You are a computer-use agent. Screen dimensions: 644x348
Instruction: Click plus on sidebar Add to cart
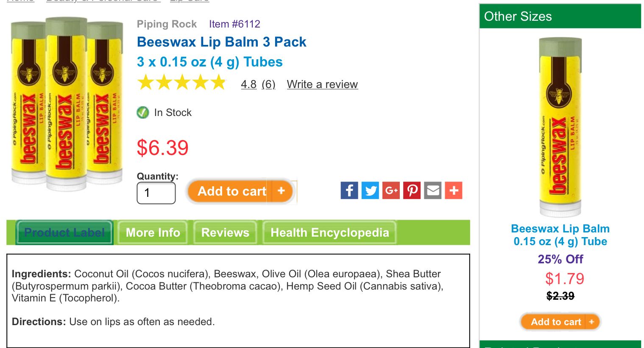click(x=591, y=322)
